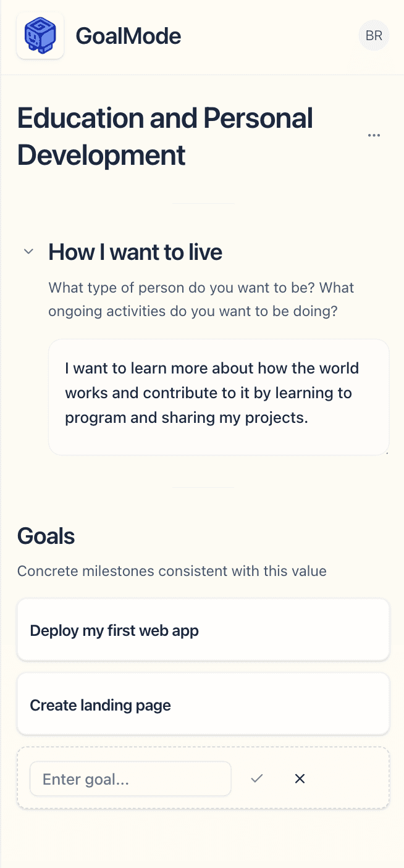Cancel goal entry with the X icon
The width and height of the screenshot is (404, 868).
click(300, 778)
